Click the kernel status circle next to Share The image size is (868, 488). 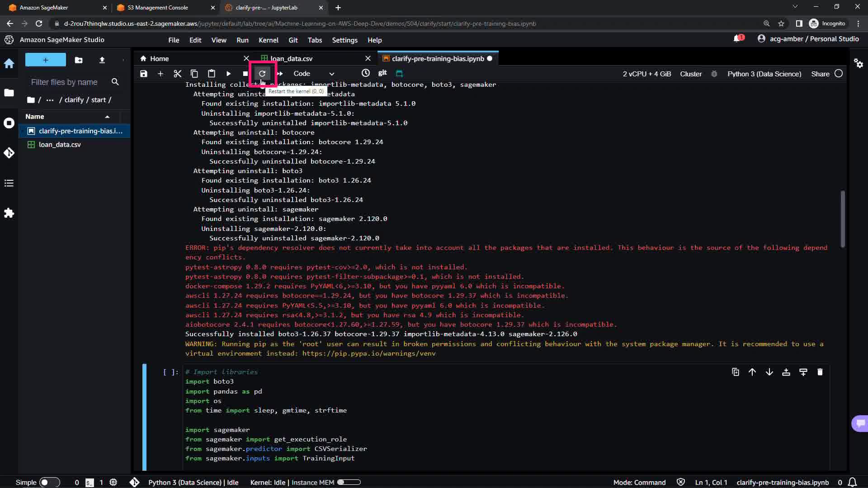[839, 74]
